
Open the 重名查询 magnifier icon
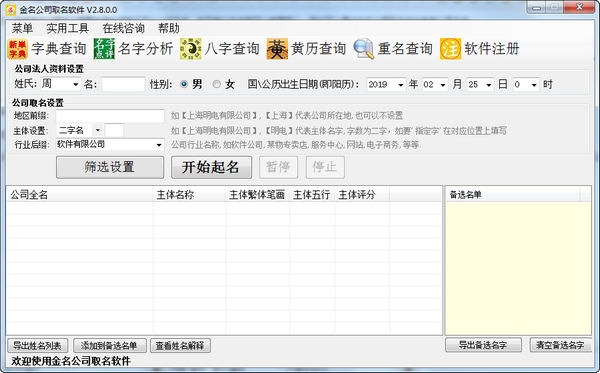[x=364, y=49]
